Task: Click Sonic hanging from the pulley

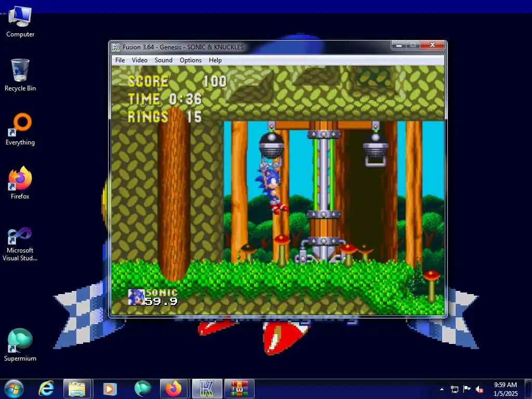Action: click(271, 187)
